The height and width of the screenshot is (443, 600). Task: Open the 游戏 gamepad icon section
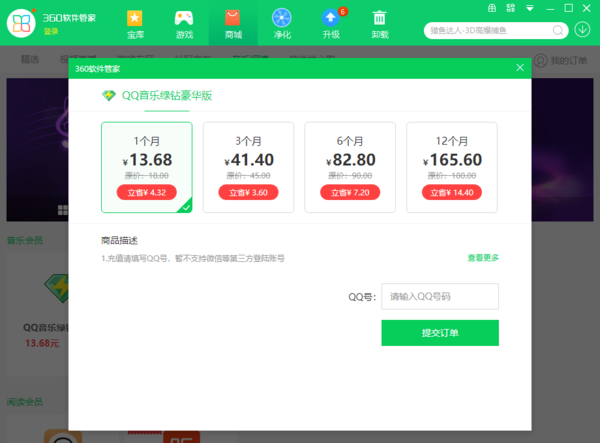pyautogui.click(x=184, y=24)
